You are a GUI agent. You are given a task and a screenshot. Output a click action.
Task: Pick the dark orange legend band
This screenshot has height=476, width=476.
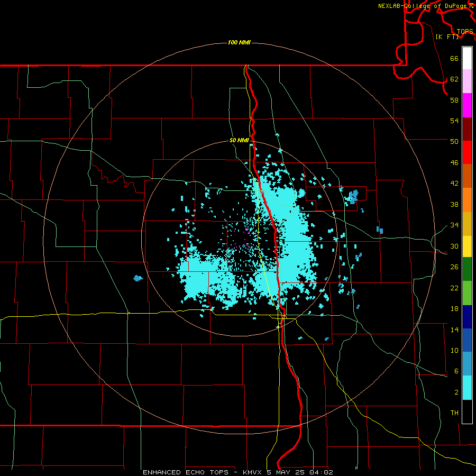(x=467, y=176)
